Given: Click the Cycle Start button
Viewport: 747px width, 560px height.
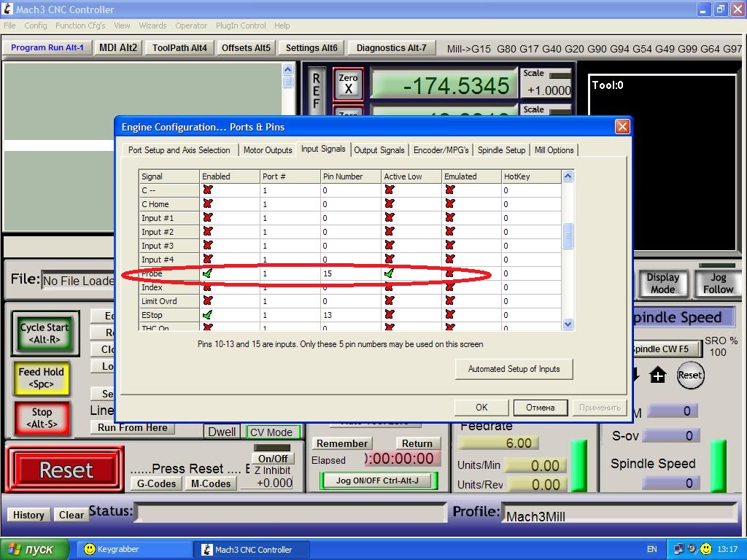Looking at the screenshot, I should click(x=44, y=333).
